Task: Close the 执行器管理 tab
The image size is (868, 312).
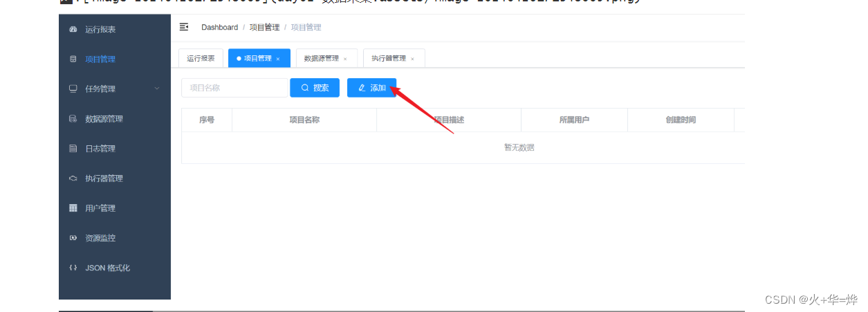Action: pyautogui.click(x=412, y=59)
